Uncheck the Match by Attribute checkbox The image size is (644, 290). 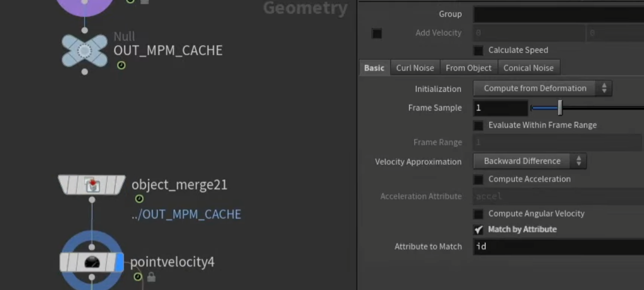(x=478, y=229)
